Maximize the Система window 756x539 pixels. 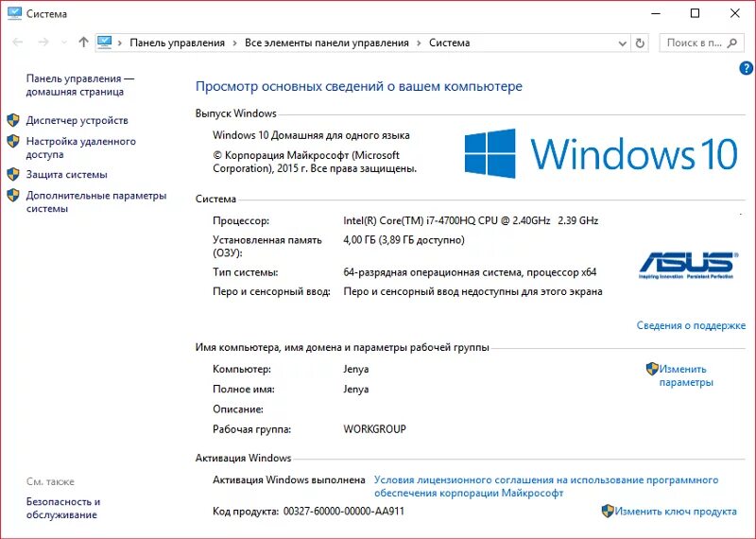[695, 13]
